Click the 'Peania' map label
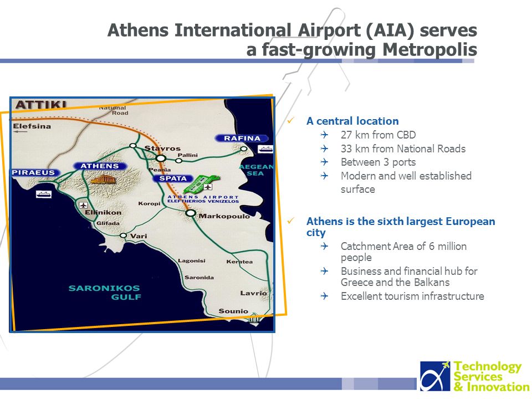Screen dimensions: 532x399 coord(160,170)
